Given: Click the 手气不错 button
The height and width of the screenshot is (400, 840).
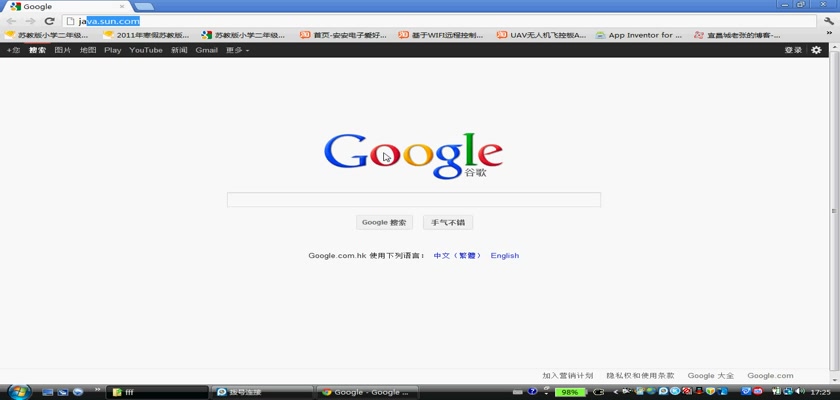Looking at the screenshot, I should 448,222.
